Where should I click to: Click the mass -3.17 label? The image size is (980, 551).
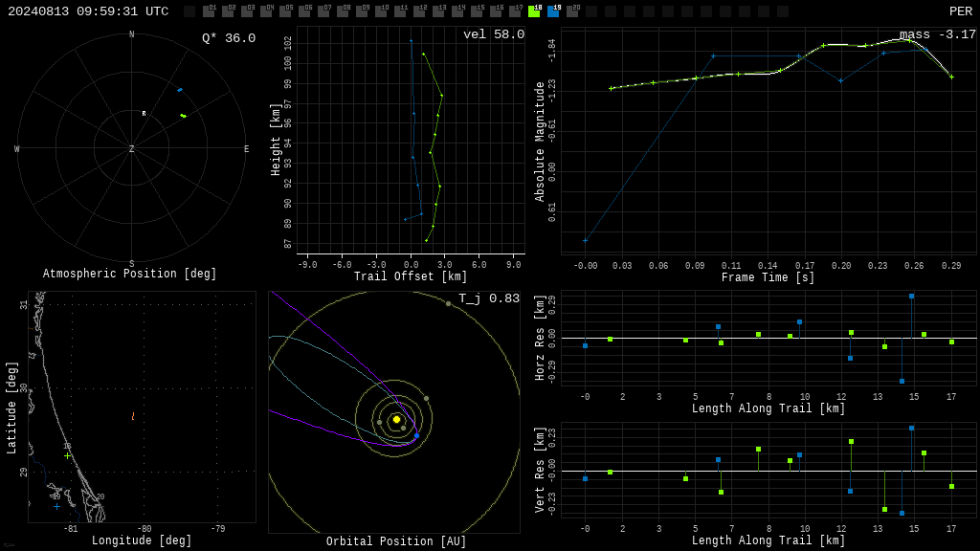point(938,34)
